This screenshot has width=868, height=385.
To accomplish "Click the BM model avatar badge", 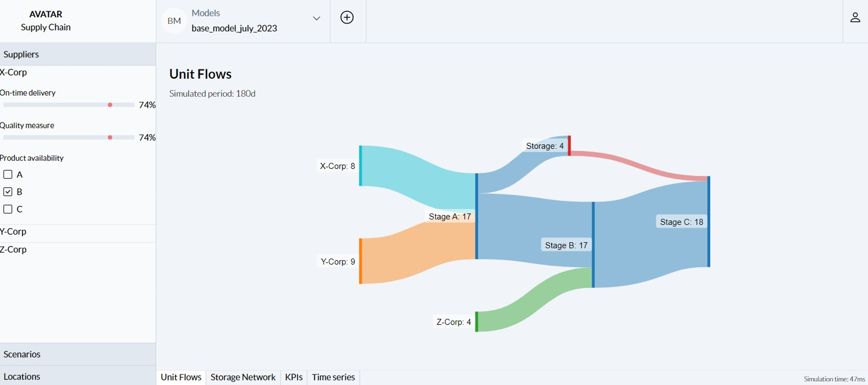I will click(x=174, y=21).
